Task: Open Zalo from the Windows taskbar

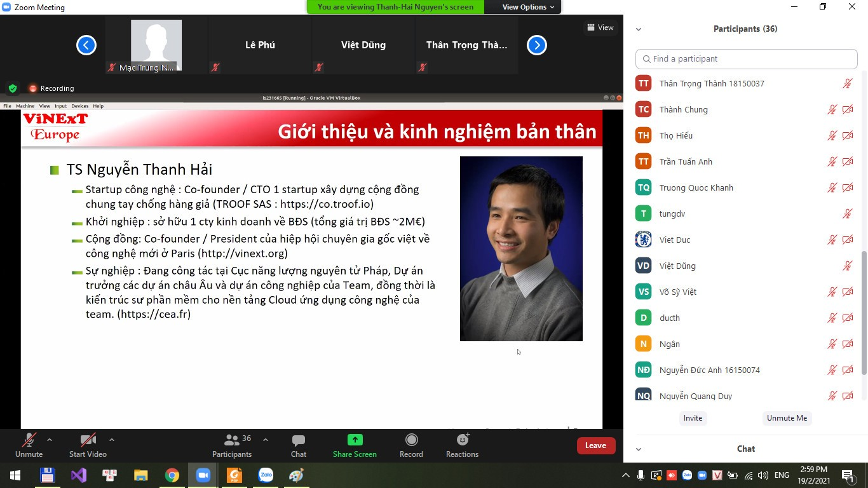Action: pyautogui.click(x=266, y=475)
